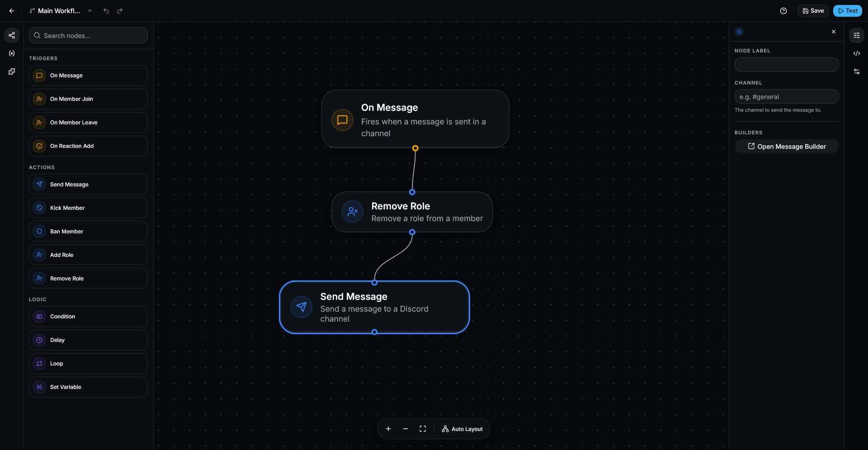The height and width of the screenshot is (450, 868).
Task: Show the settings toggles panel tab
Action: click(x=857, y=71)
